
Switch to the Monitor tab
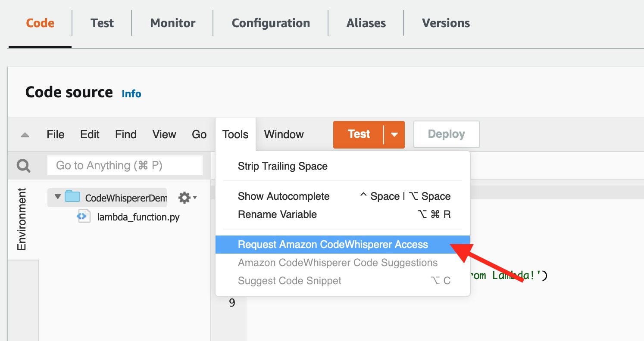tap(172, 23)
